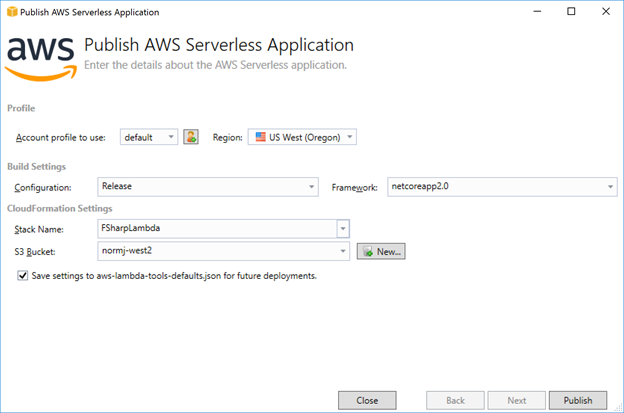Click the 'Account profile to use:' label
Image resolution: width=624 pixels, height=413 pixels.
pos(61,138)
